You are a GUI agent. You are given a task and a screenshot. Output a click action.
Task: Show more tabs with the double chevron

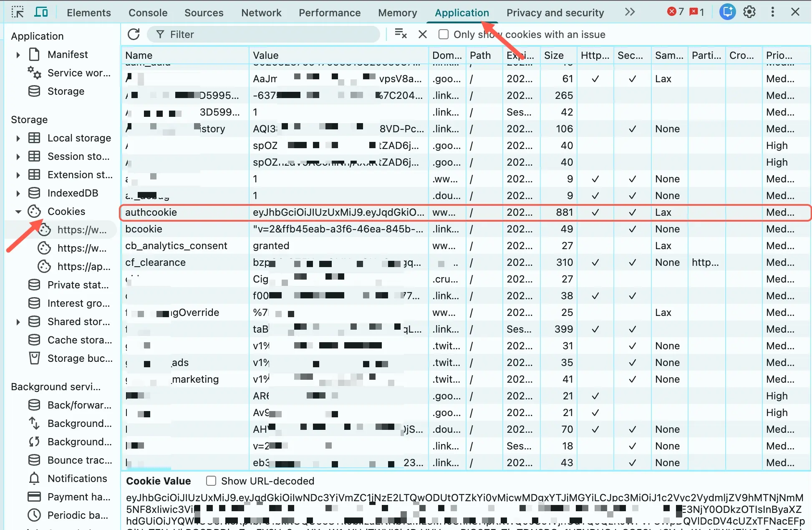tap(630, 12)
